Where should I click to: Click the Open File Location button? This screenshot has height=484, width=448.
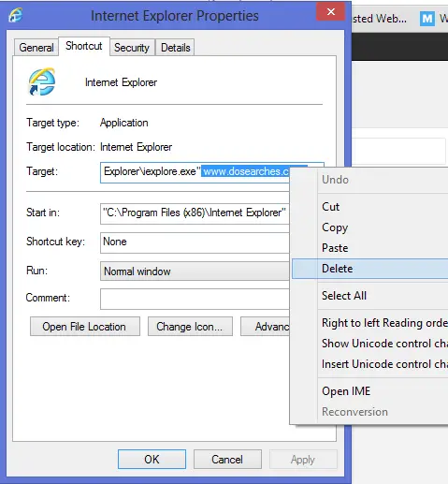coord(85,327)
